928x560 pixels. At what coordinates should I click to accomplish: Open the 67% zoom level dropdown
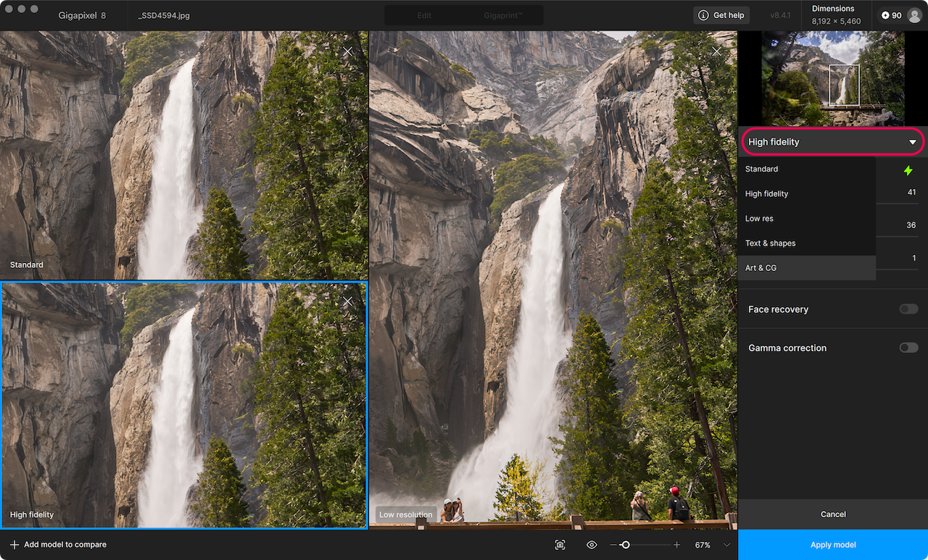(713, 545)
